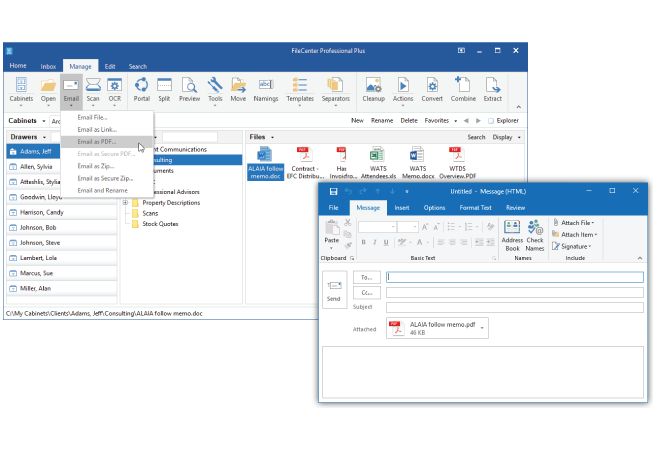Click the Scan toolbar icon
Screen dimensions: 654x456
(x=93, y=89)
